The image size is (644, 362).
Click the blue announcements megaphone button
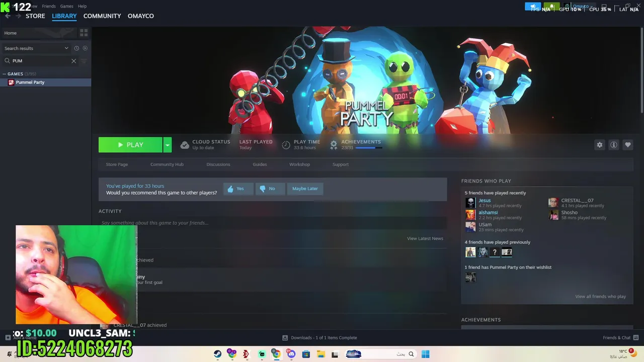coord(533,7)
